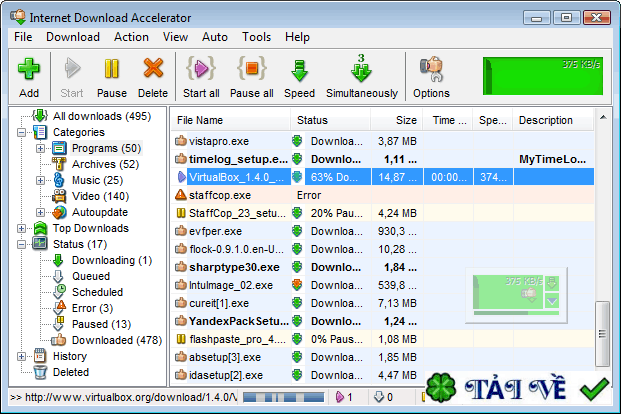Viewport: 621px width, 414px height.
Task: Select All downloads (495) in tree
Action: [x=102, y=116]
